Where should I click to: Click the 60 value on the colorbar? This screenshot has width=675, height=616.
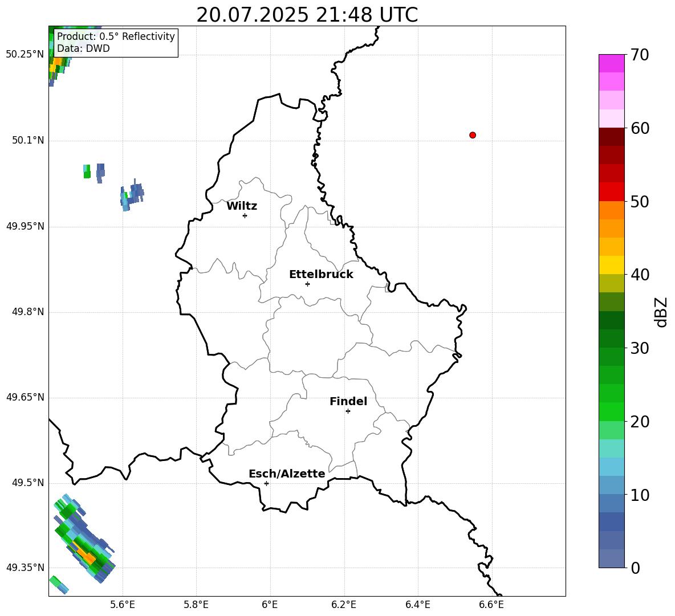pos(640,128)
